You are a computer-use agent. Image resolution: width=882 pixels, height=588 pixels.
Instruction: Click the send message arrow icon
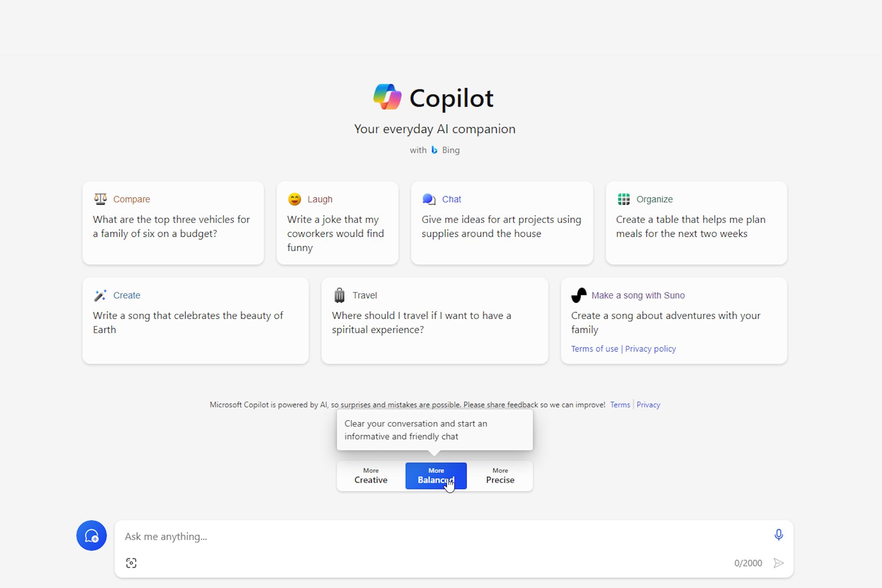pyautogui.click(x=778, y=563)
